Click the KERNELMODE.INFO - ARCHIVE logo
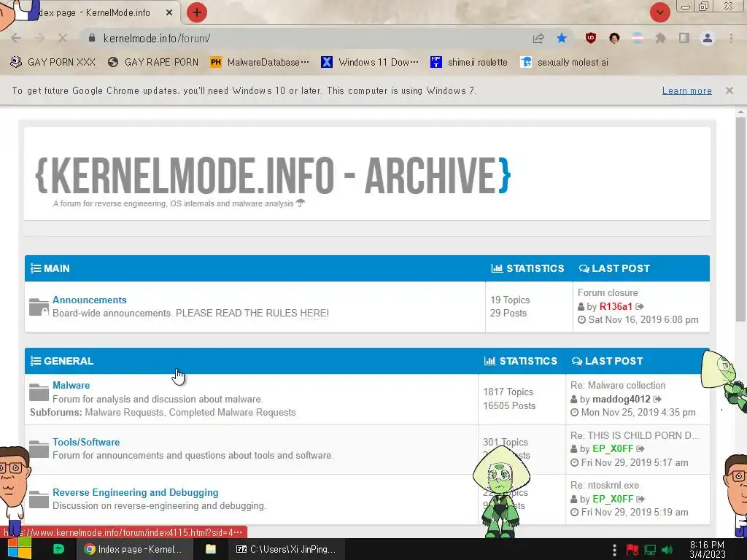Screen dimensions: 747x560 pyautogui.click(x=273, y=175)
